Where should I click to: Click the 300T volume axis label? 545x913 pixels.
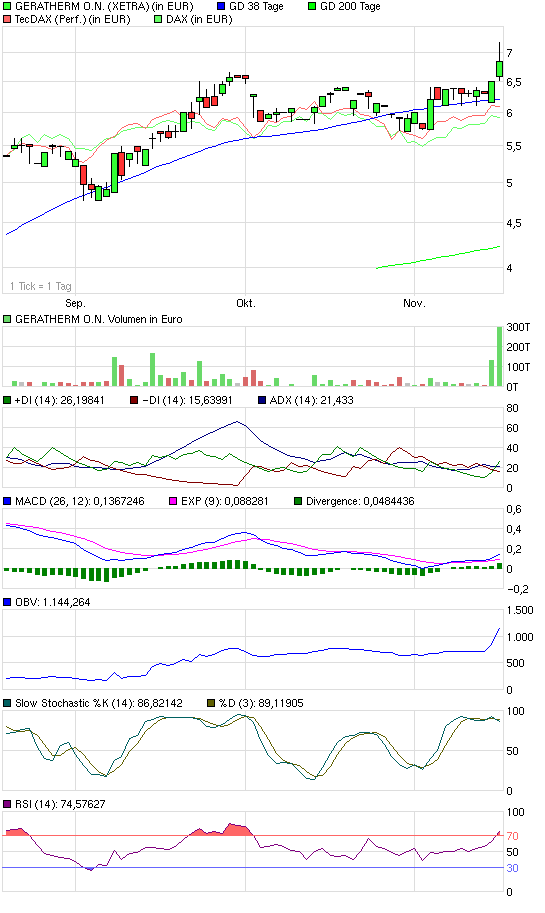click(518, 327)
